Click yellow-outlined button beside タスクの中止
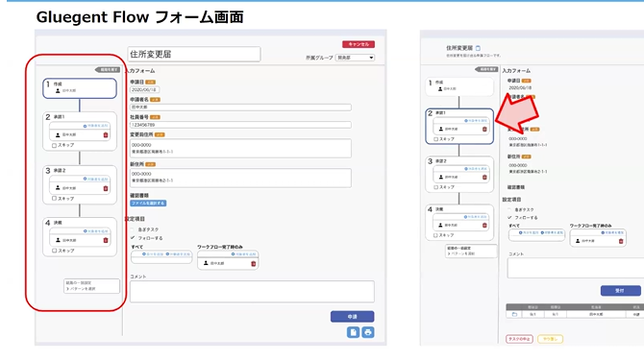Image resolution: width=644 pixels, height=361 pixels. point(550,339)
